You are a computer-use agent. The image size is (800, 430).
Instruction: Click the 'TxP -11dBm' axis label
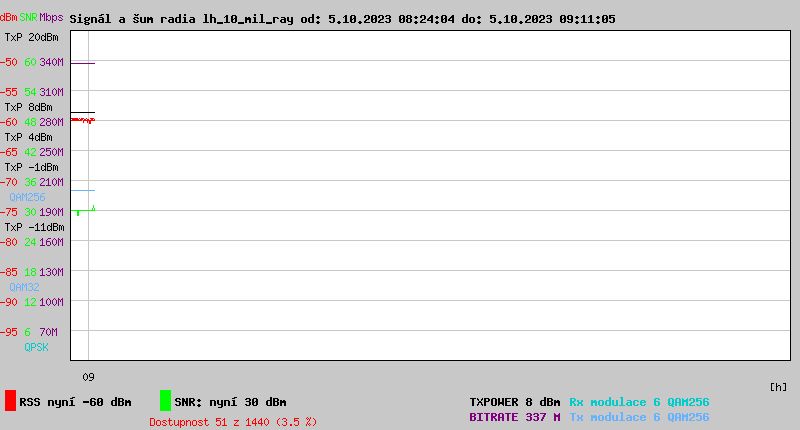pyautogui.click(x=35, y=227)
